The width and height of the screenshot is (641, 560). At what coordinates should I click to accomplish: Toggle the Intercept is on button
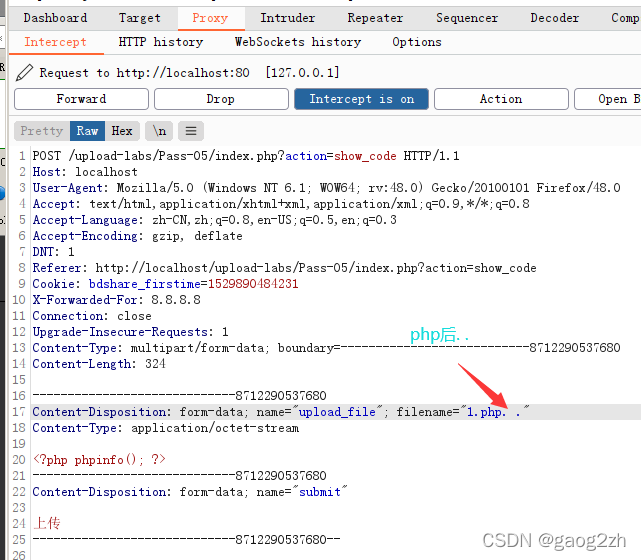click(x=361, y=99)
